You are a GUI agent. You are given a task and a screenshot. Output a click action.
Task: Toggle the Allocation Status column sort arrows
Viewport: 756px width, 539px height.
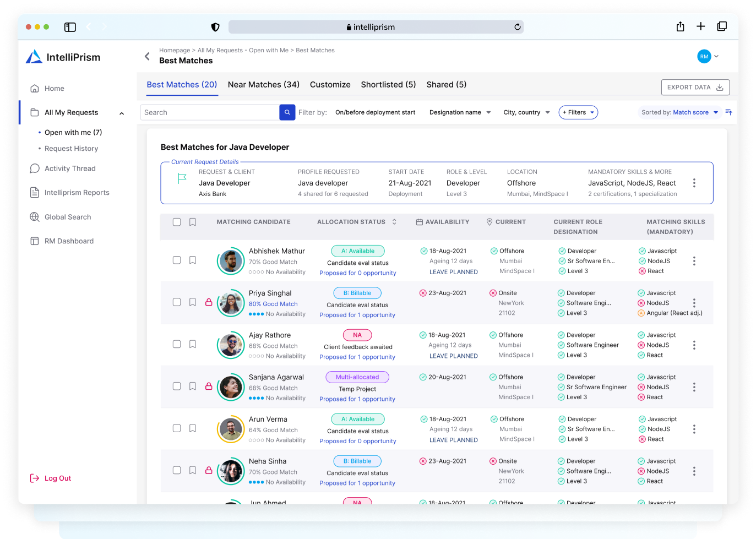click(394, 222)
